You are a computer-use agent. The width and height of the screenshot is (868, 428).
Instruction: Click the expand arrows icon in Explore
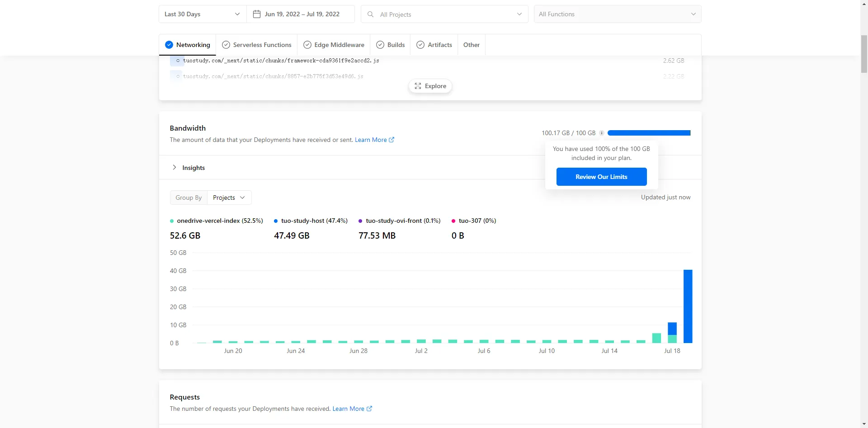[418, 86]
